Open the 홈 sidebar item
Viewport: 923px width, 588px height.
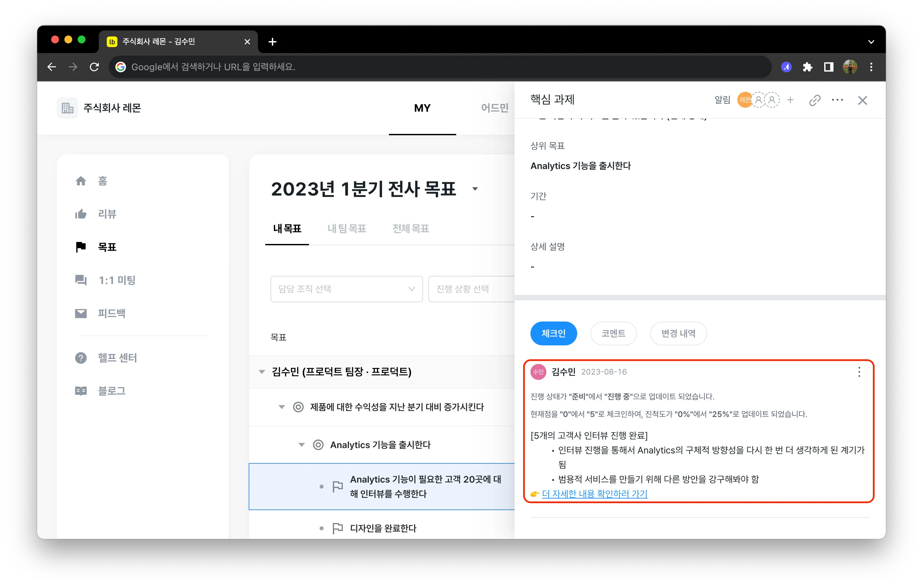[x=91, y=181]
